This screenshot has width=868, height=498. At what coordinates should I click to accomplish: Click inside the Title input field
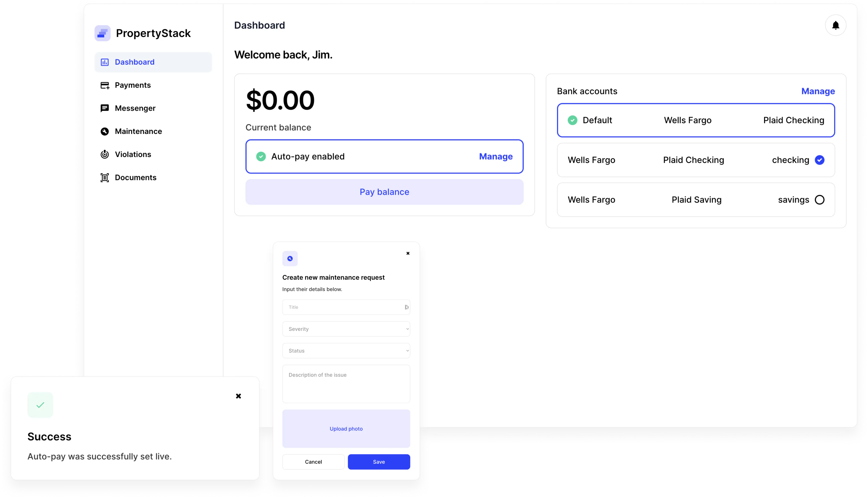(x=346, y=307)
